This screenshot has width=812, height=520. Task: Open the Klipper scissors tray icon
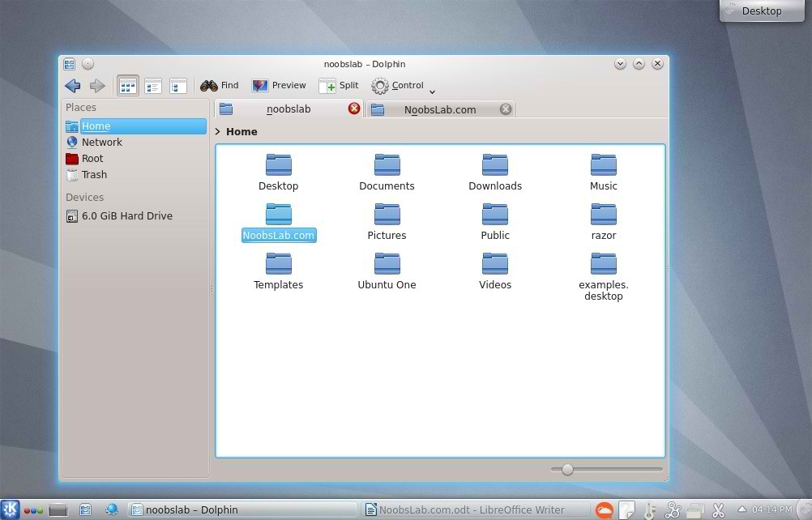(718, 511)
